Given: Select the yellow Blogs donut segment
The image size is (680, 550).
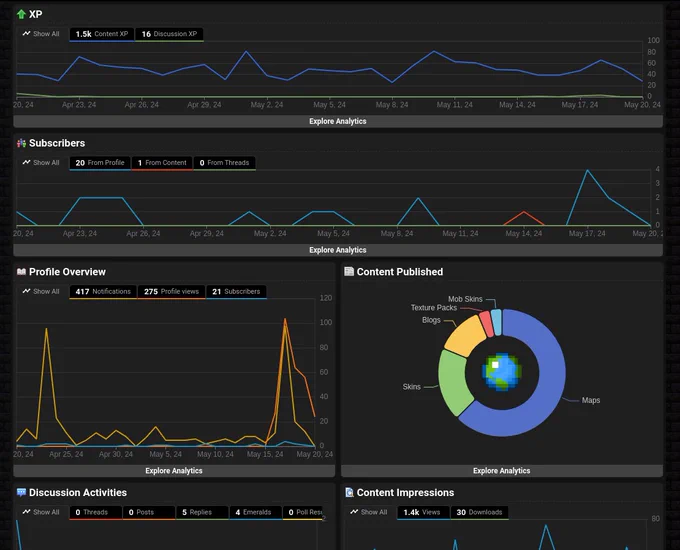Looking at the screenshot, I should click(466, 336).
